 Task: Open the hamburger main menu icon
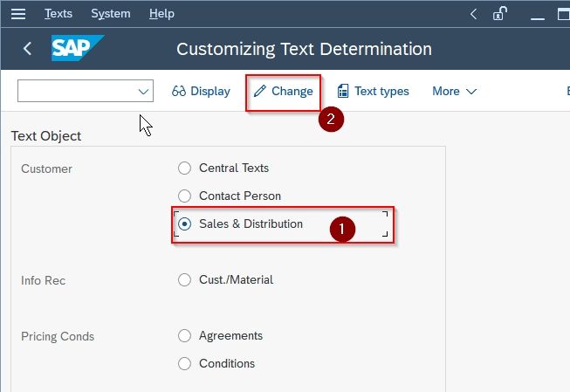(x=18, y=14)
